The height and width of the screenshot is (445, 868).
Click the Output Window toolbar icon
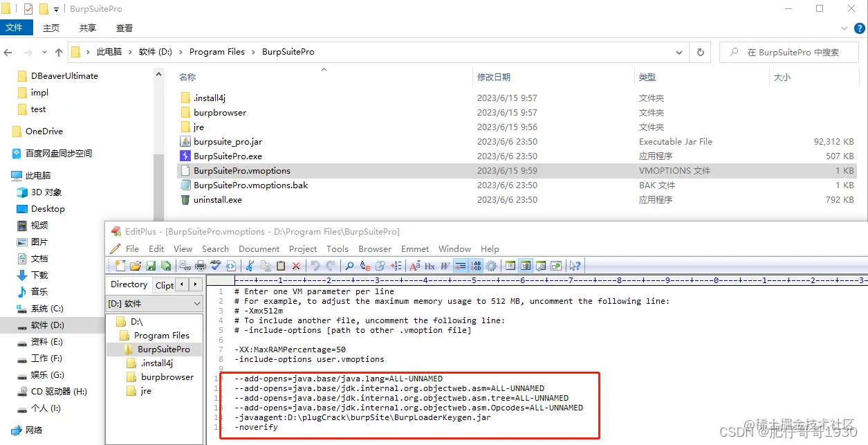540,266
